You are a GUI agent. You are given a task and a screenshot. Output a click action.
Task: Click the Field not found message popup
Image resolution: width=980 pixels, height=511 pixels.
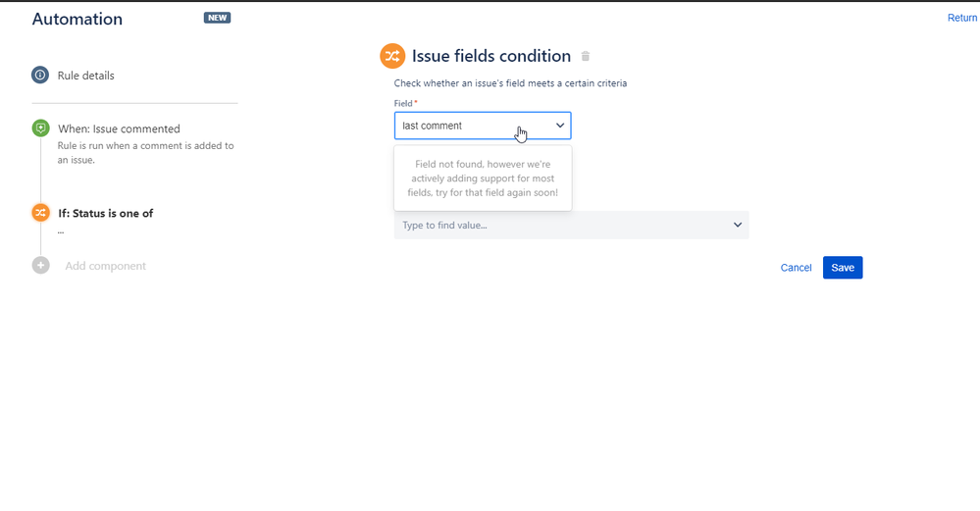[483, 179]
